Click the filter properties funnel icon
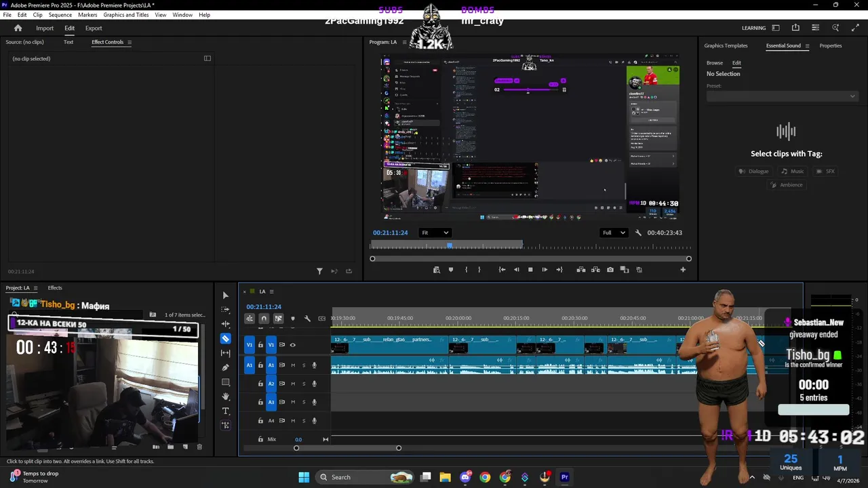Image resolution: width=868 pixels, height=488 pixels. [319, 271]
